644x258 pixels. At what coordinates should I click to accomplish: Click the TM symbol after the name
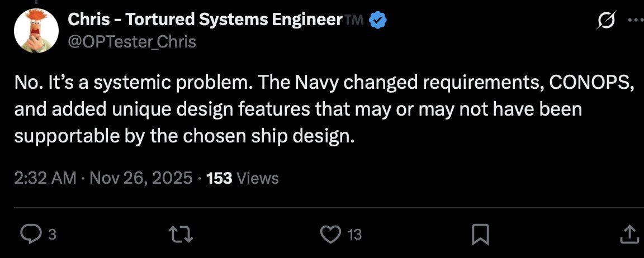tap(353, 21)
